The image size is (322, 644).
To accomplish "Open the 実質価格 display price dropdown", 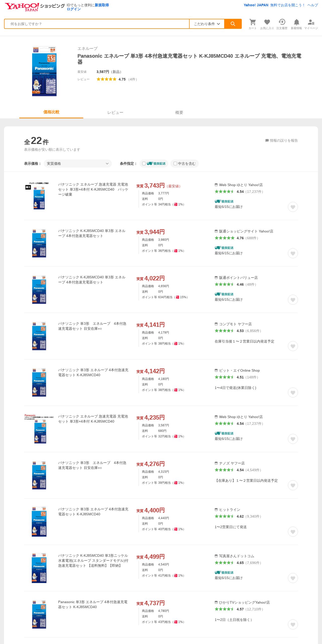I will [x=78, y=164].
